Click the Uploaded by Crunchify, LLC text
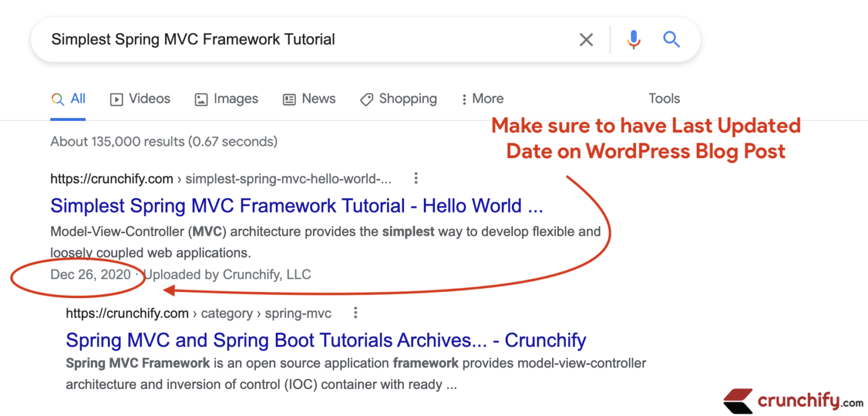This screenshot has width=868, height=416. click(227, 275)
